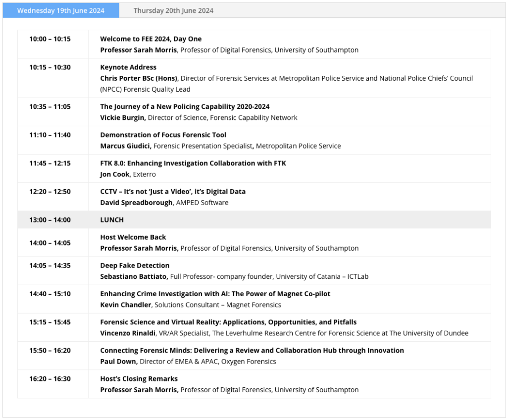Click 'Solutions Consultant – Magnet Forensics' text

[218, 305]
